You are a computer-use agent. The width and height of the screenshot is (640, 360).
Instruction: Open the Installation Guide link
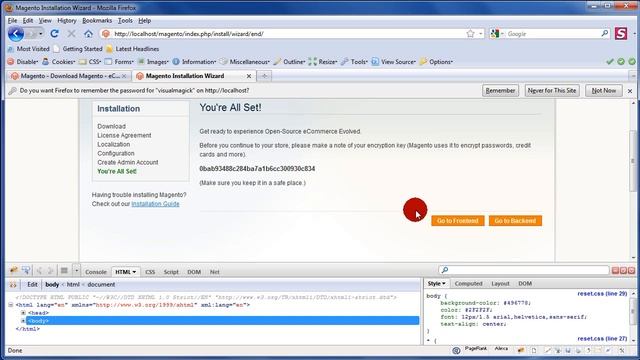click(x=155, y=204)
